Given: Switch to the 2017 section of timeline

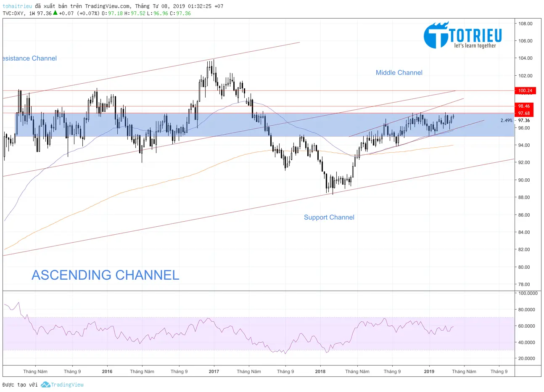Looking at the screenshot, I should pyautogui.click(x=214, y=371).
